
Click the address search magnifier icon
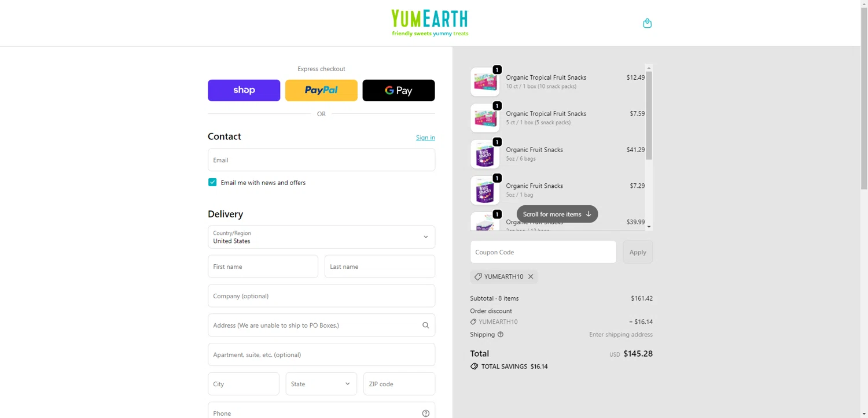click(x=425, y=325)
